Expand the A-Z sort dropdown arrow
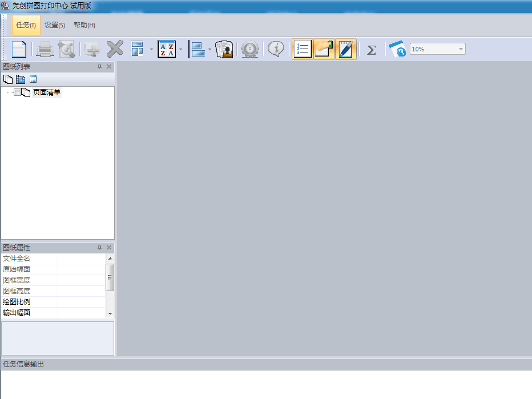 (x=181, y=50)
